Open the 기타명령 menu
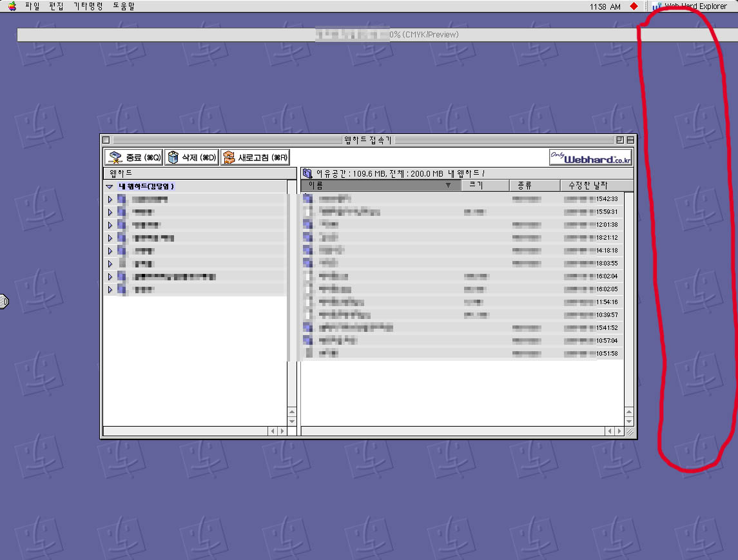The width and height of the screenshot is (738, 560). click(x=88, y=6)
